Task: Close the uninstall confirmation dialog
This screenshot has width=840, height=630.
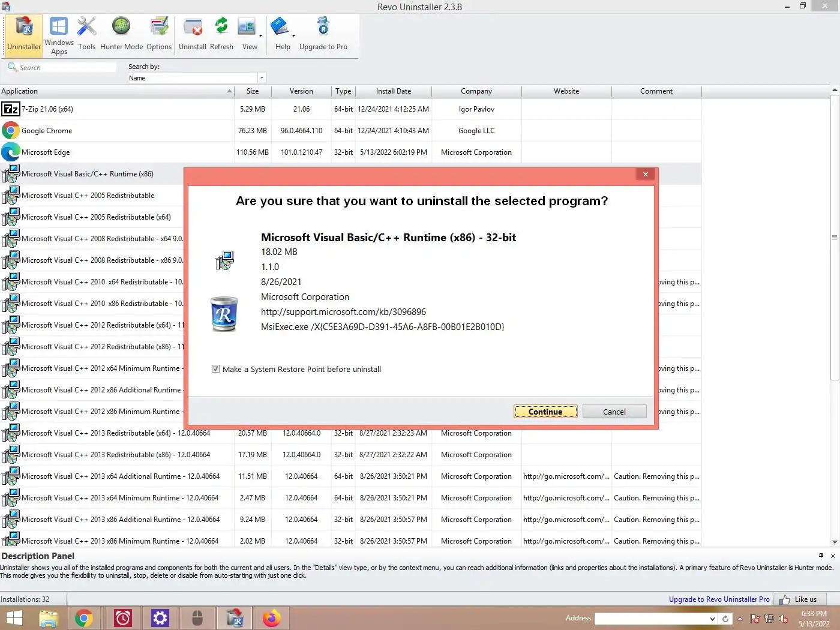Action: (x=646, y=175)
